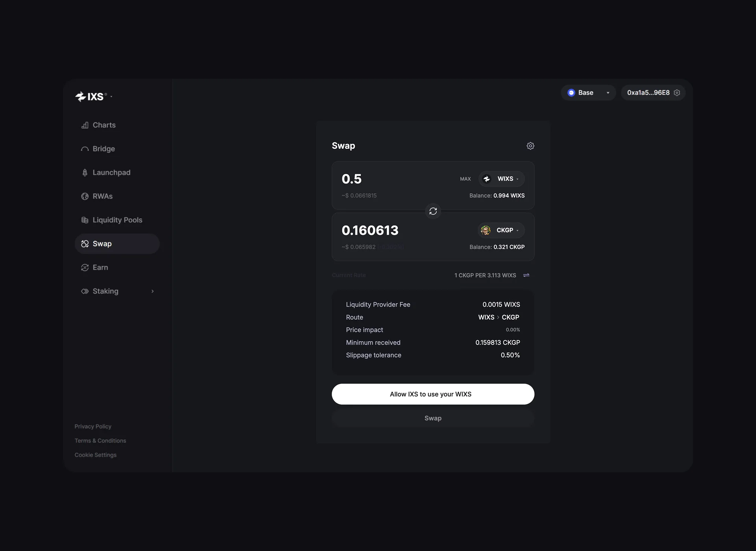This screenshot has width=756, height=551.
Task: Open swap settings gear icon
Action: tap(530, 146)
